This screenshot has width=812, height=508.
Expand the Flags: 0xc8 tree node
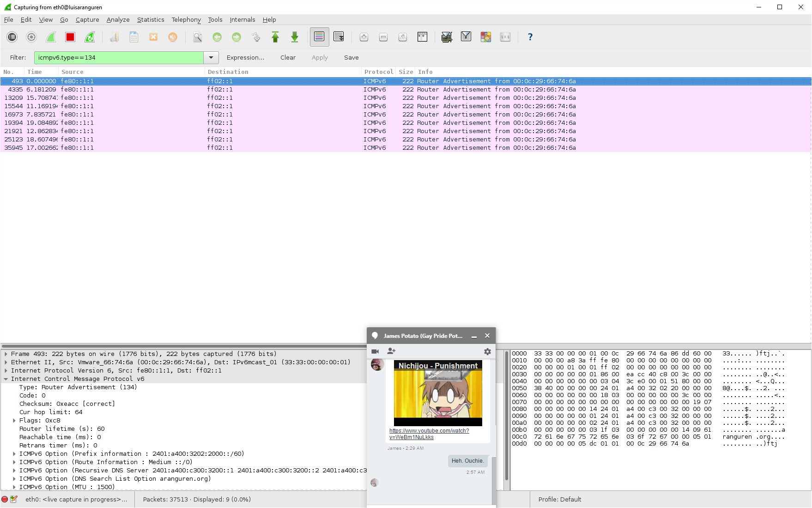tap(14, 421)
